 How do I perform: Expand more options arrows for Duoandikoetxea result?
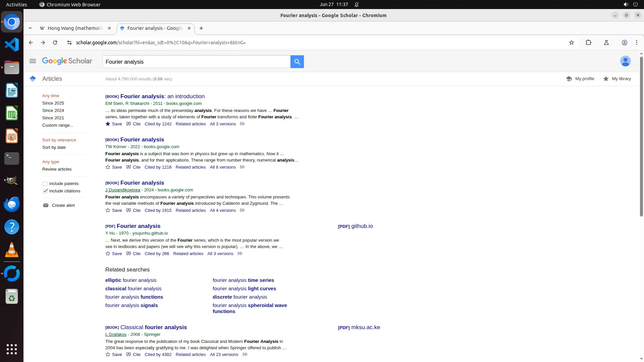tap(242, 210)
